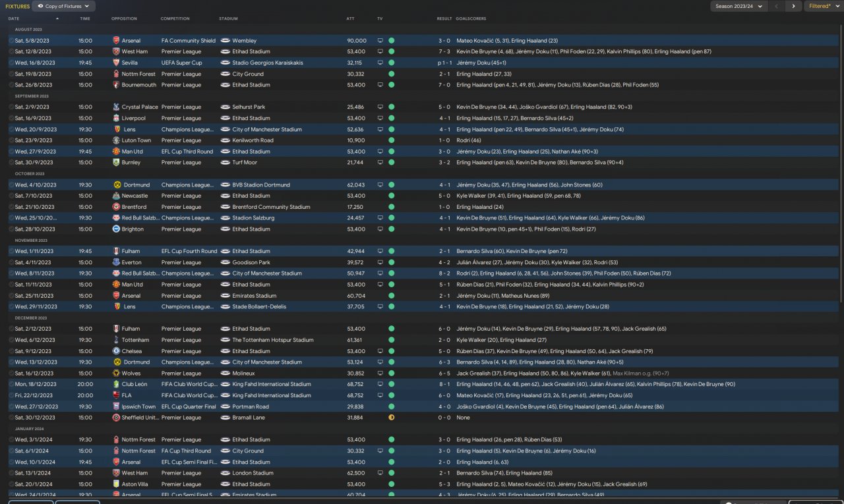Open the EFL Cup Third Round competition link
Viewport: 844px width, 504px height.
(187, 152)
